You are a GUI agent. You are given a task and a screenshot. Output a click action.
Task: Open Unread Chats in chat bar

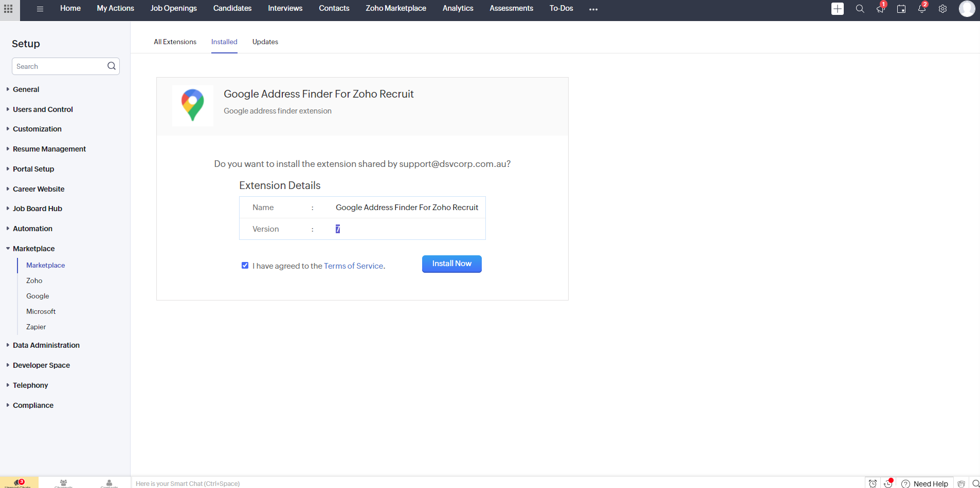pyautogui.click(x=19, y=483)
